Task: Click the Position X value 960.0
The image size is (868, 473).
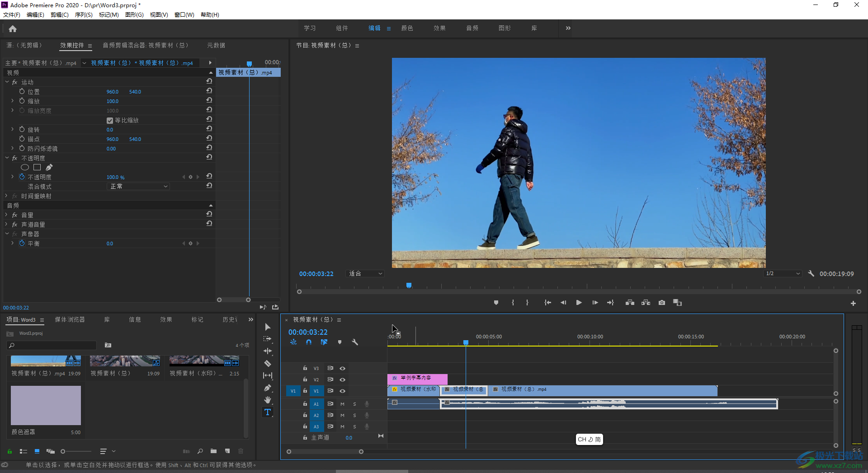Action: pos(113,92)
